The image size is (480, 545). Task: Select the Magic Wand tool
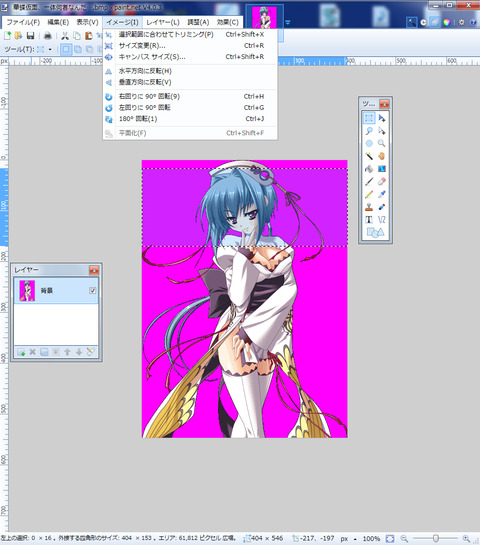tap(369, 156)
